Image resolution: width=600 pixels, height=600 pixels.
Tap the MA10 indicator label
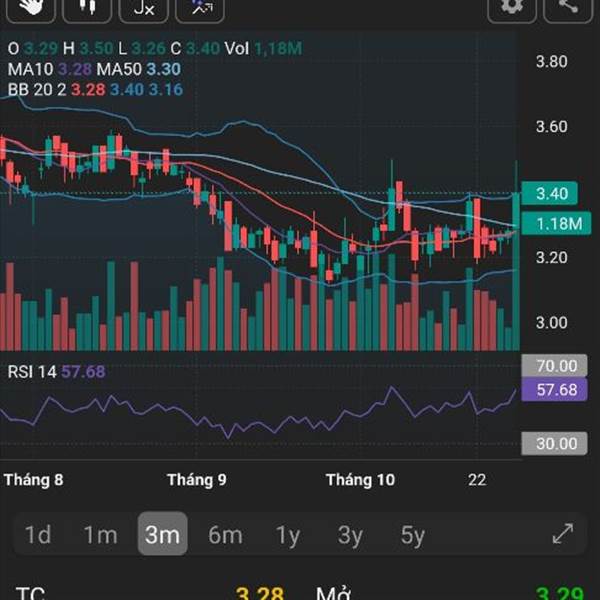point(29,69)
